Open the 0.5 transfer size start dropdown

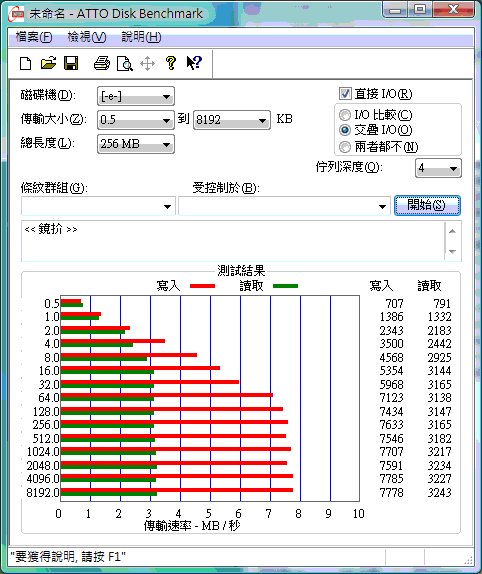click(136, 120)
